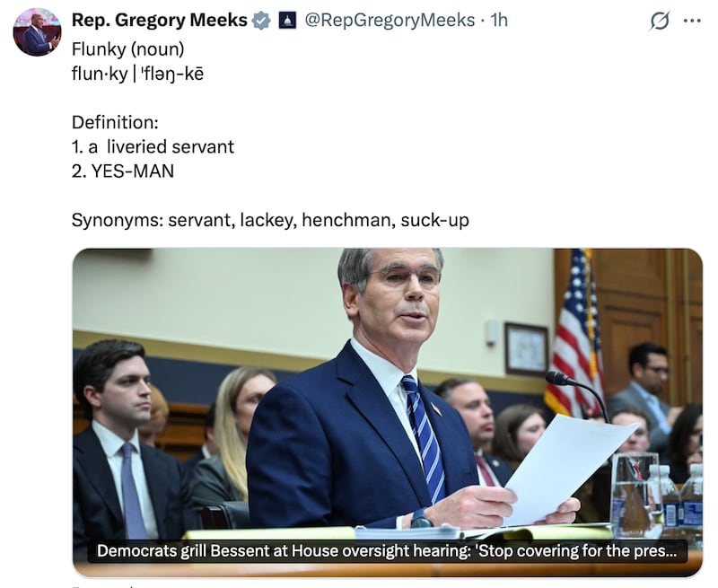Click the 'a liveried servant' definition text
This screenshot has height=588, width=718.
(153, 146)
